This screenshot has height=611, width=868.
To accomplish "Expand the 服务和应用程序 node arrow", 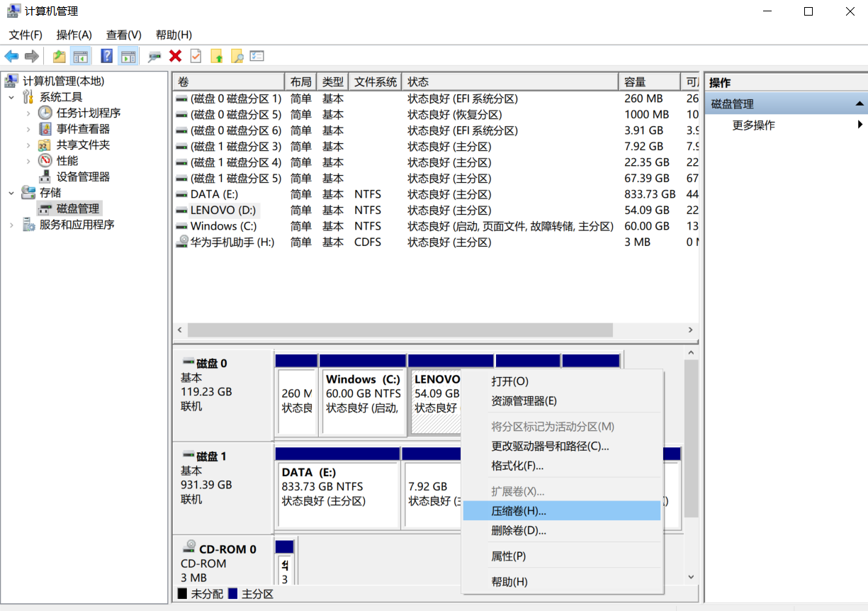I will [x=12, y=225].
